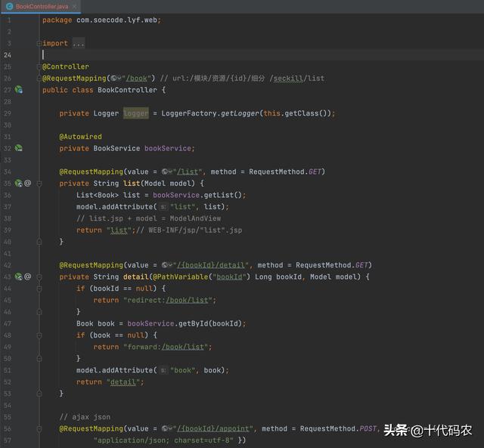This screenshot has height=448, width=484.
Task: Click fold end marker at line 40
Action: pyautogui.click(x=39, y=242)
